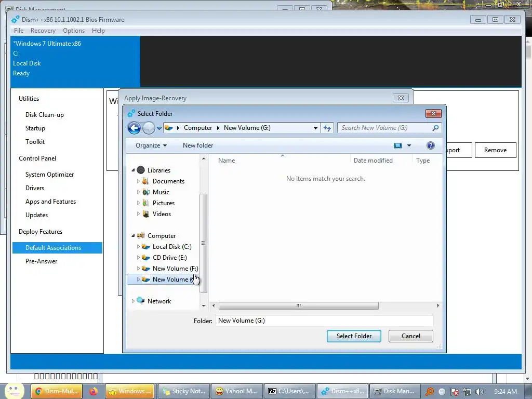Open the Organize dropdown menu
The image size is (532, 399).
[151, 145]
